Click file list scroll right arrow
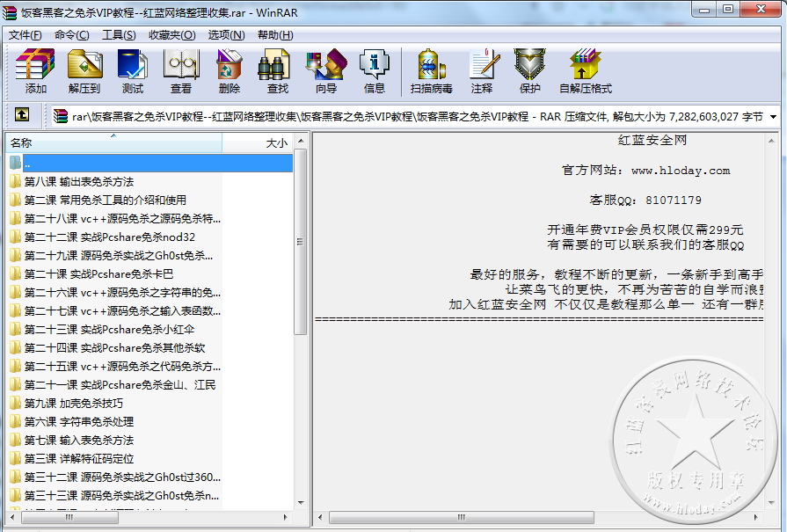Image resolution: width=787 pixels, height=532 pixels. pos(286,517)
